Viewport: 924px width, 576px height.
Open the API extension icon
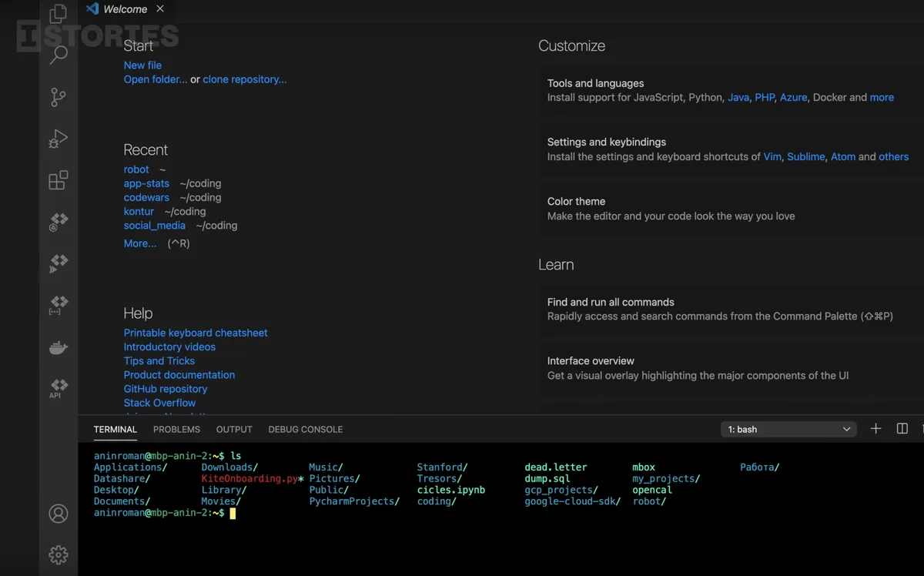(59, 388)
